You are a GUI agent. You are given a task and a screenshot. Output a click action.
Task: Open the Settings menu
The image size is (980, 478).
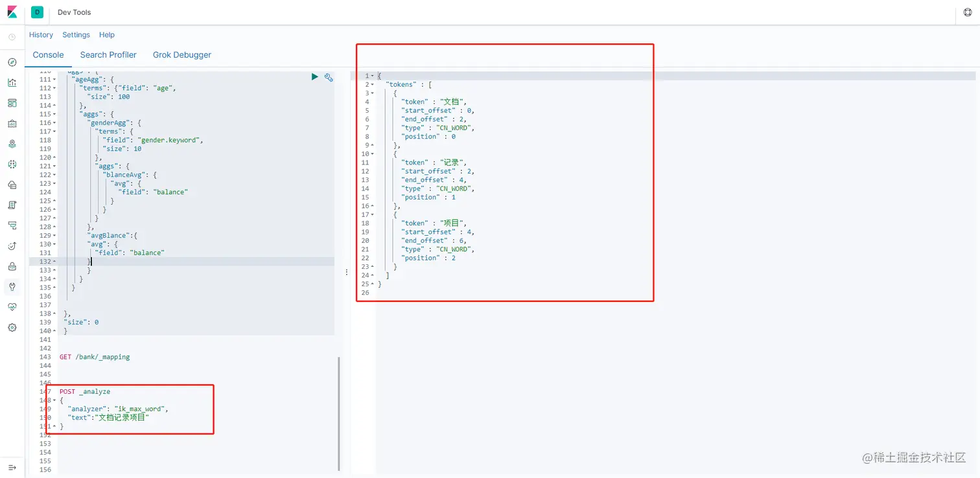(76, 35)
